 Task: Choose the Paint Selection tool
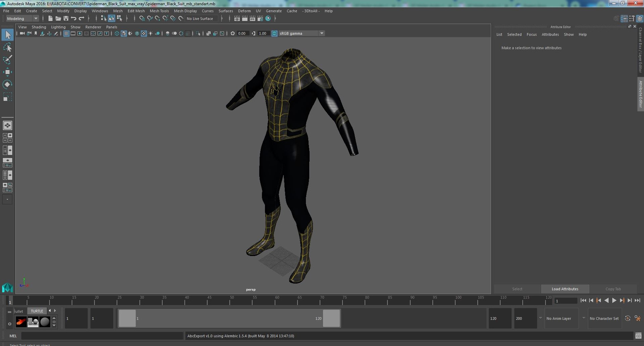pyautogui.click(x=7, y=60)
